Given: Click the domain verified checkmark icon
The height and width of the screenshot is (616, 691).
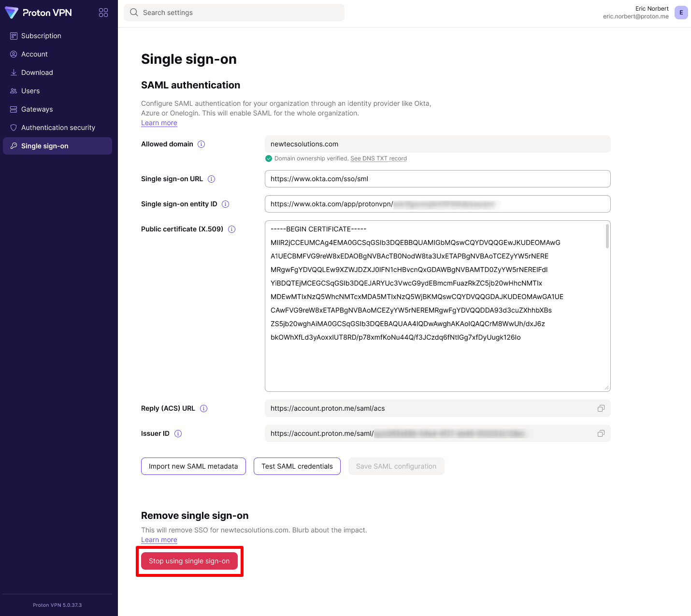Looking at the screenshot, I should (269, 158).
